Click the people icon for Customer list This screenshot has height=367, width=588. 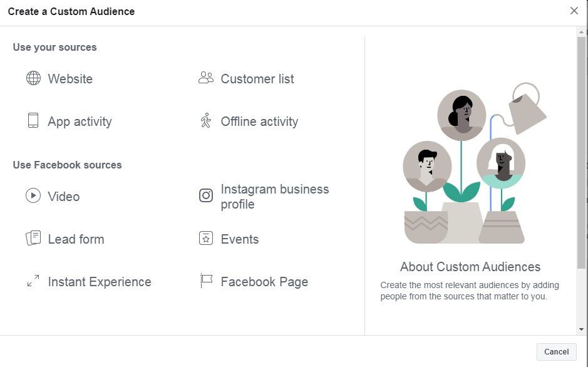point(206,78)
